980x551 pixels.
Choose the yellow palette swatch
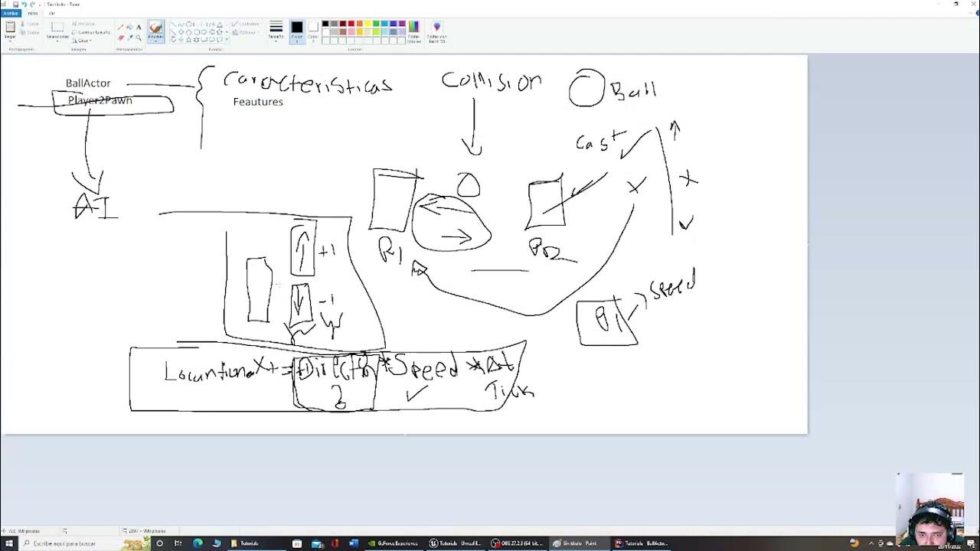click(x=368, y=24)
